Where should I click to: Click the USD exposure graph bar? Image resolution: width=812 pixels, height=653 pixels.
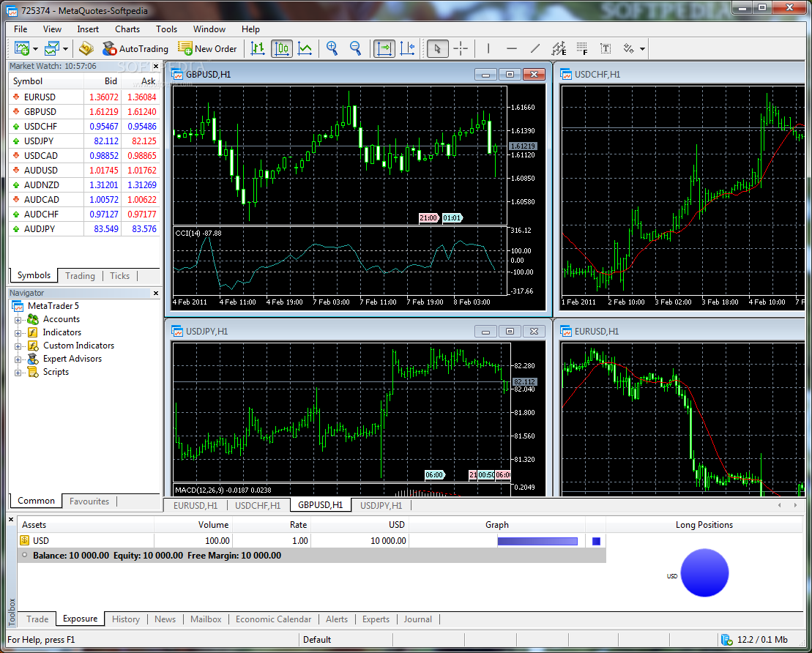point(537,541)
